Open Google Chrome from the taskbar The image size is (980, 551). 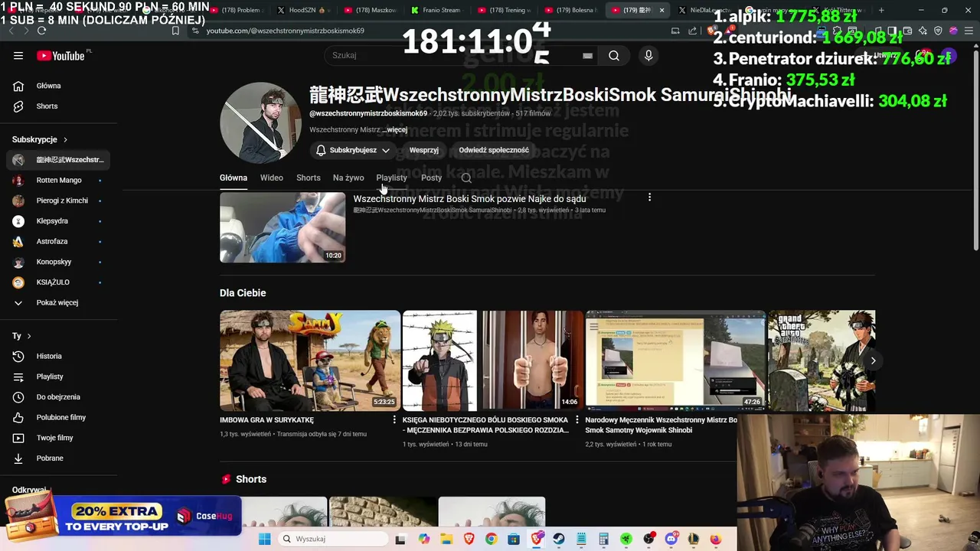491,539
